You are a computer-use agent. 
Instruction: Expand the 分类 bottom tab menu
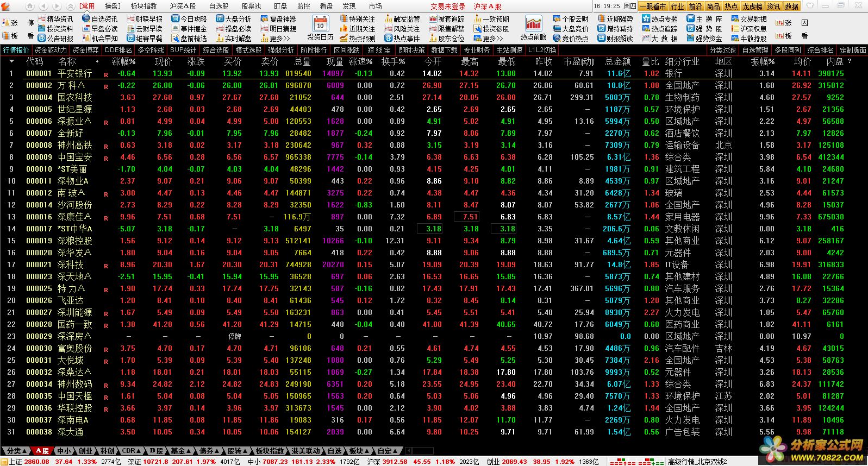coord(16,451)
